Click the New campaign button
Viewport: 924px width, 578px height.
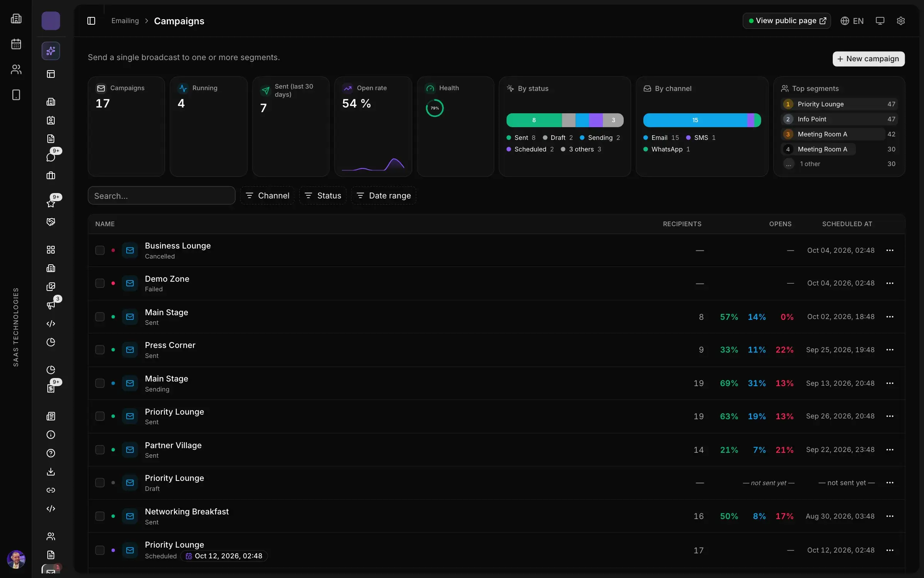click(x=869, y=59)
